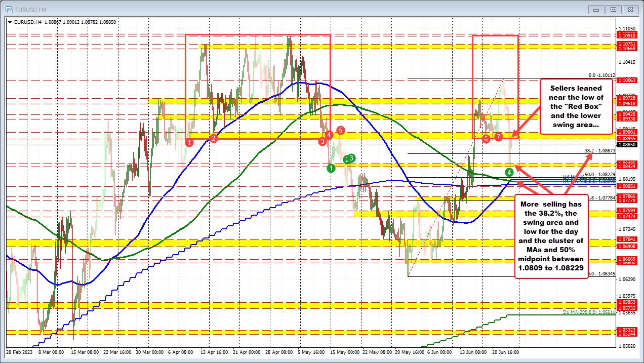Select red circle marker 1 on the yellow swing line
The width and height of the screenshot is (644, 363).
189,142
